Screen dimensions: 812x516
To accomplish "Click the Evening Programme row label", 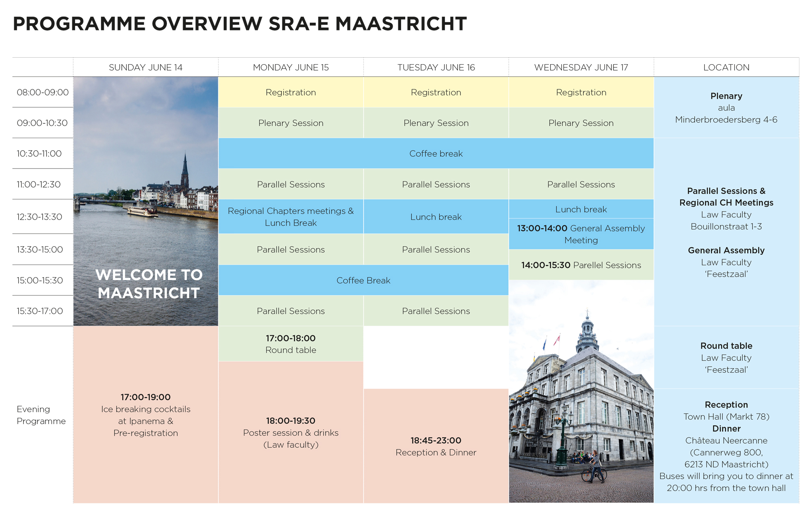I will (x=41, y=415).
